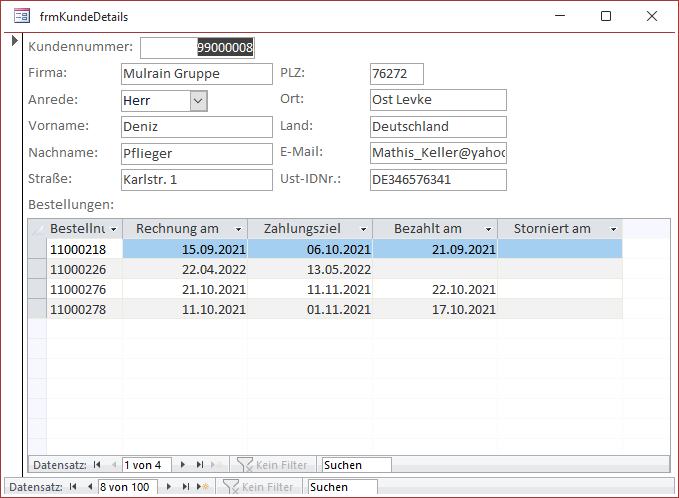Image resolution: width=679 pixels, height=498 pixels.
Task: Click the Firma field with Mulrain Gruppe
Action: tap(195, 74)
